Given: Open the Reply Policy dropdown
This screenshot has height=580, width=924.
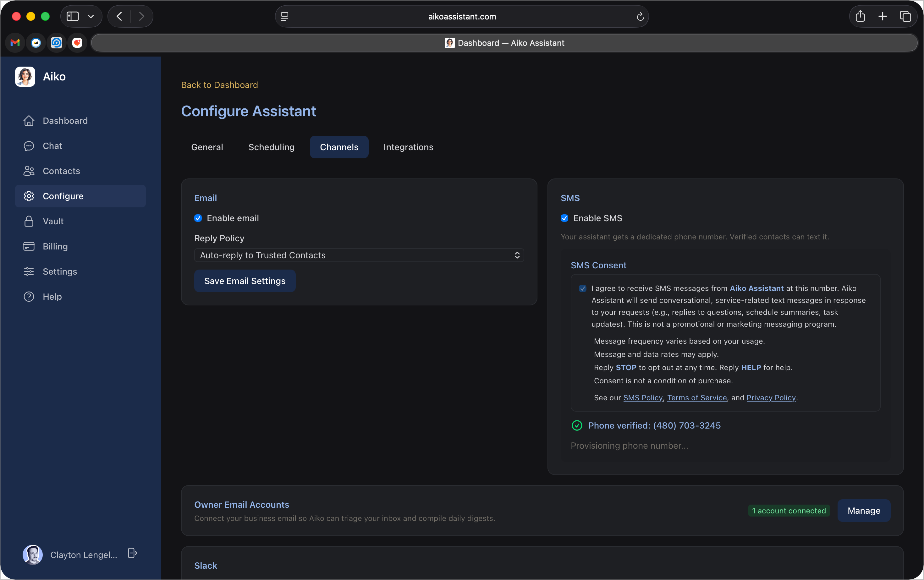Looking at the screenshot, I should 359,255.
